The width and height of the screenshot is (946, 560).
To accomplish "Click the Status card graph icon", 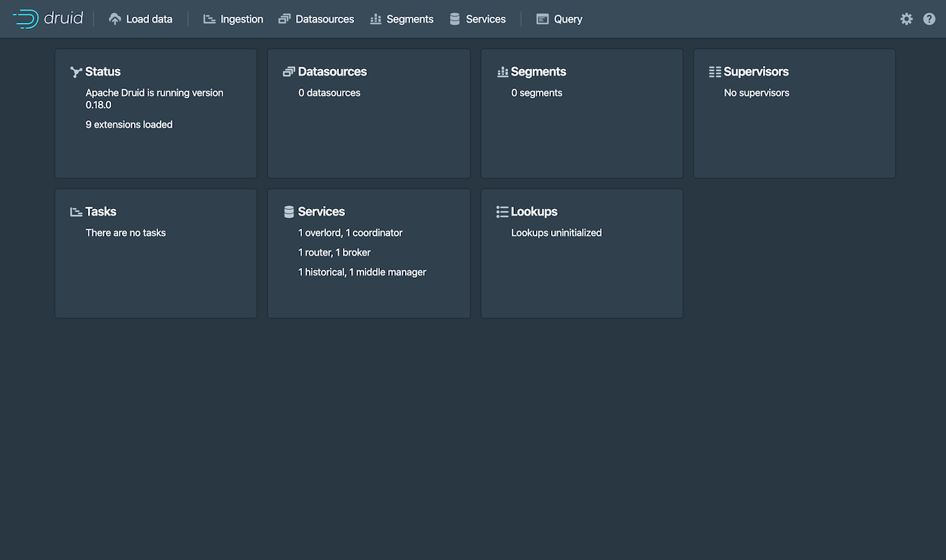I will pos(76,72).
